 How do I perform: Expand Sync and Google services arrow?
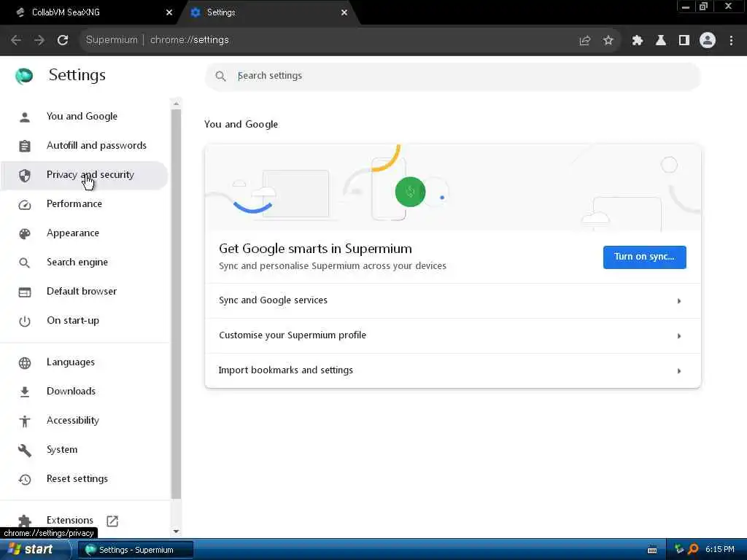[x=679, y=301]
